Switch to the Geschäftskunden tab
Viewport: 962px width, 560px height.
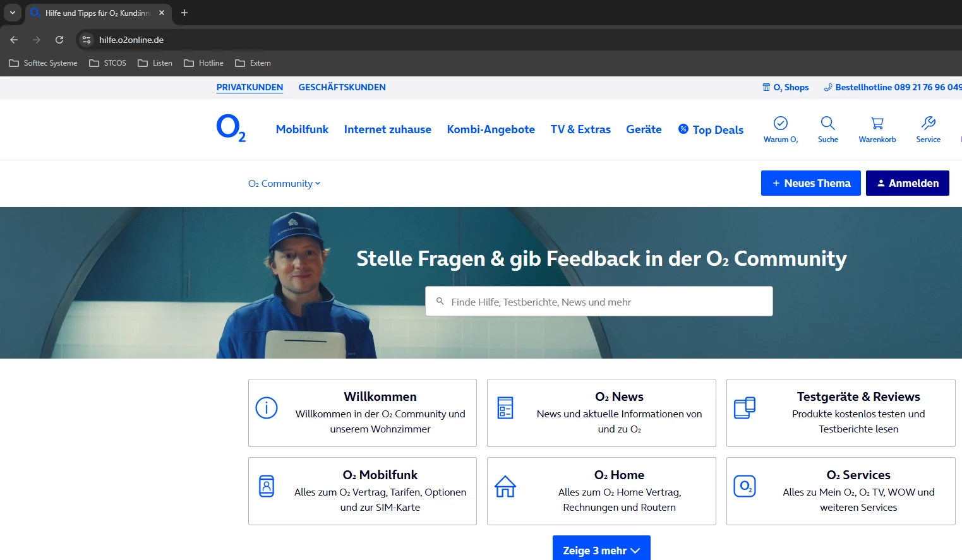point(342,87)
